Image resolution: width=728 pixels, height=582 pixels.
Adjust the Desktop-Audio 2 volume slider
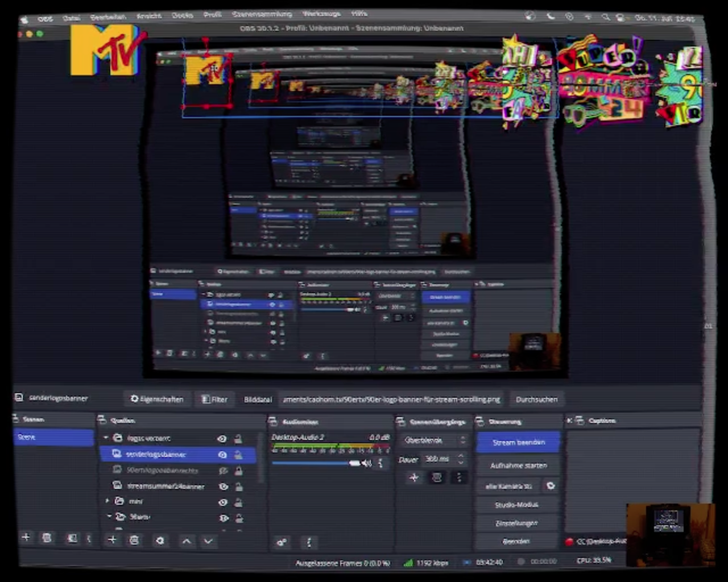point(316,463)
